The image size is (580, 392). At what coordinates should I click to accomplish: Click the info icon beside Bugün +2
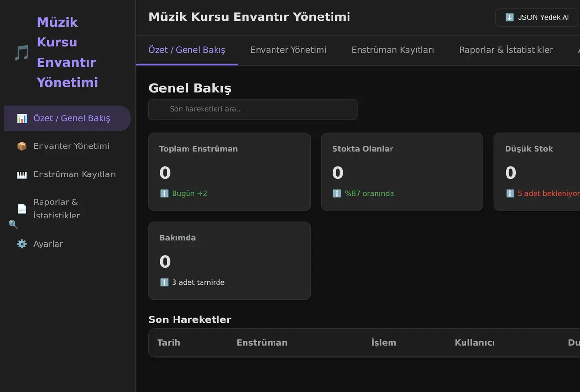[x=164, y=194]
